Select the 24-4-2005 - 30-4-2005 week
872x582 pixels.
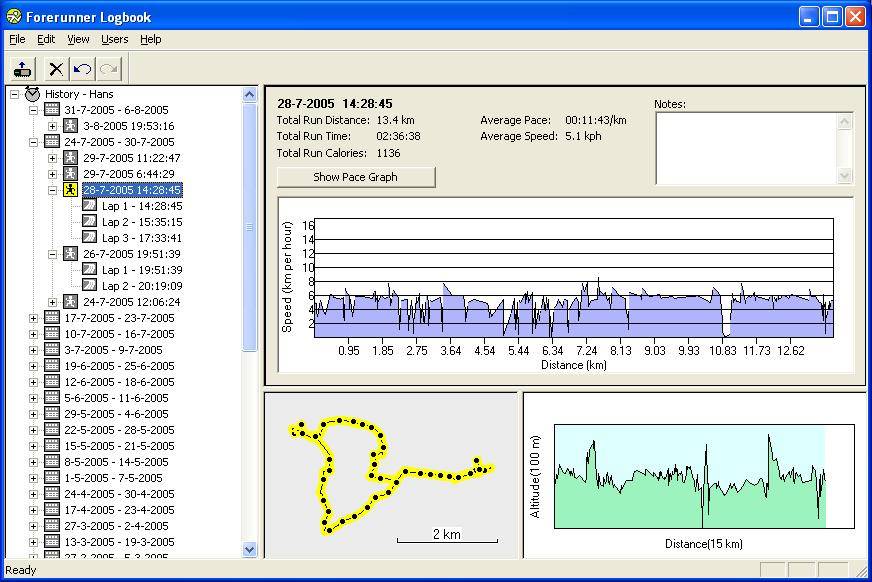click(x=119, y=494)
